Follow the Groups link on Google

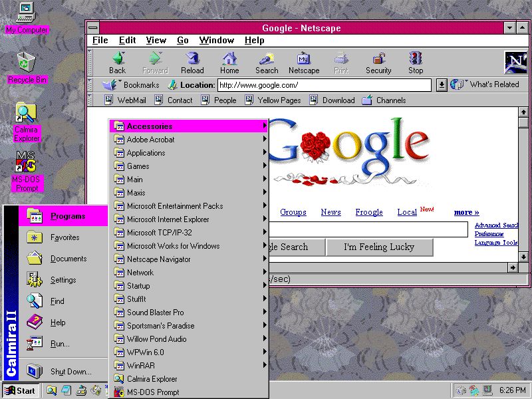tap(293, 212)
